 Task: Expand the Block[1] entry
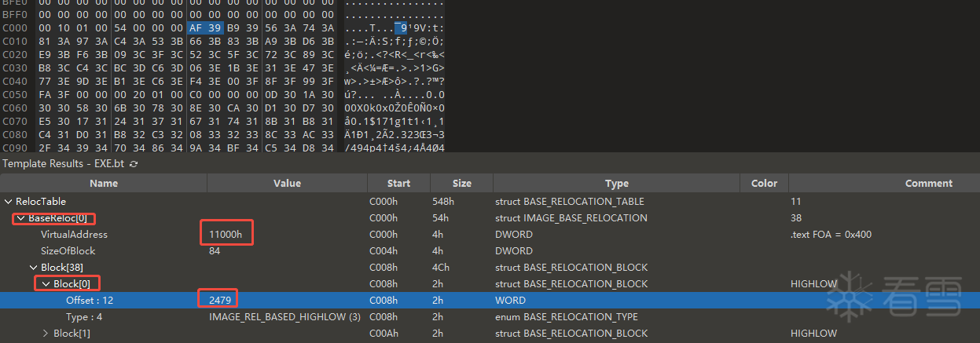46,334
